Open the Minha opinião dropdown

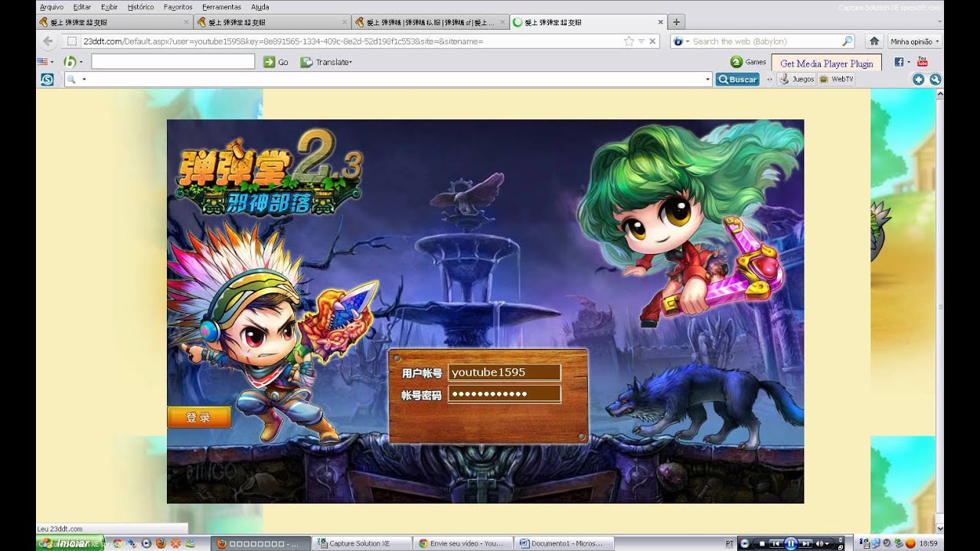[x=915, y=41]
